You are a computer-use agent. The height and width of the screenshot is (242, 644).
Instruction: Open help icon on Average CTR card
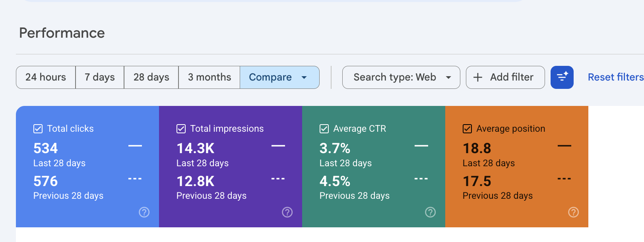click(431, 212)
